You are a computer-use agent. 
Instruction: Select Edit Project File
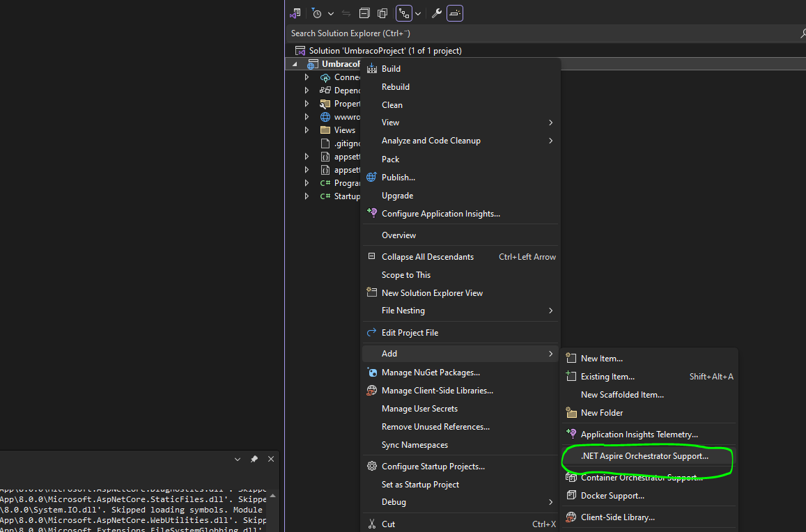tap(460, 333)
